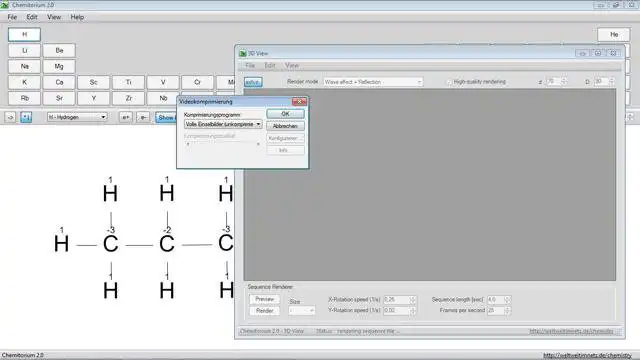This screenshot has width=640, height=360.
Task: Select the V element button
Action: (x=163, y=82)
